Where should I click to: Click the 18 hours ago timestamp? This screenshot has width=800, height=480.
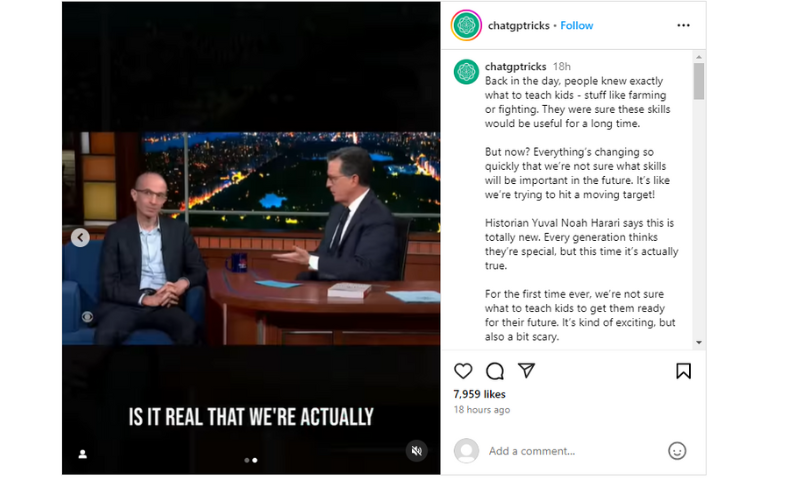(x=482, y=410)
